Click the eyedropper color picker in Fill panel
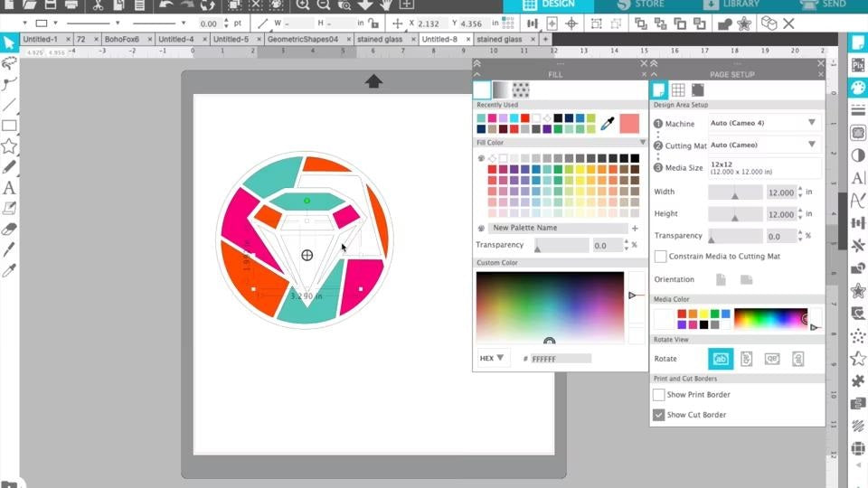868x488 pixels. 608,124
